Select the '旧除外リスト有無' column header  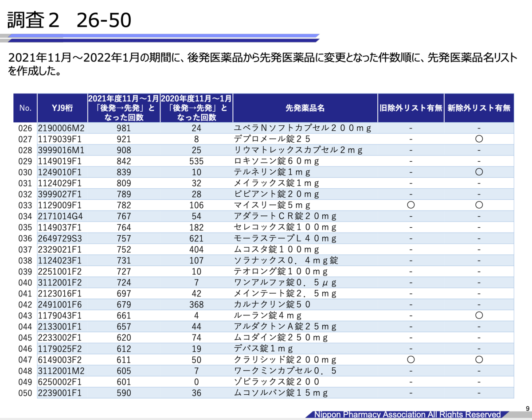[411, 108]
